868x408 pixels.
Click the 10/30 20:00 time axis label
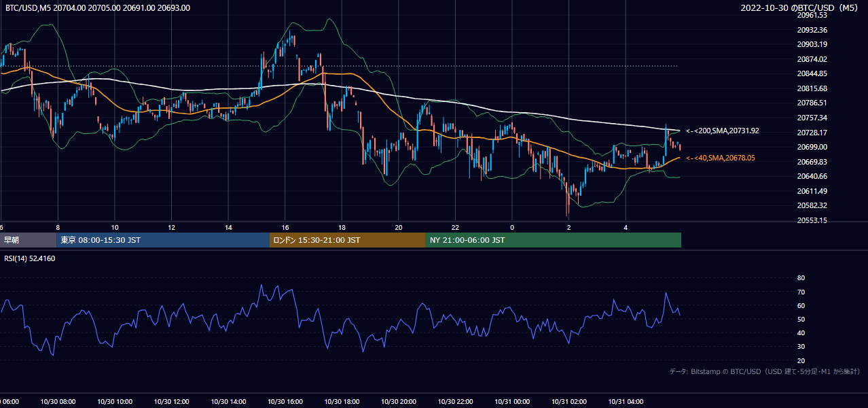[x=399, y=402]
